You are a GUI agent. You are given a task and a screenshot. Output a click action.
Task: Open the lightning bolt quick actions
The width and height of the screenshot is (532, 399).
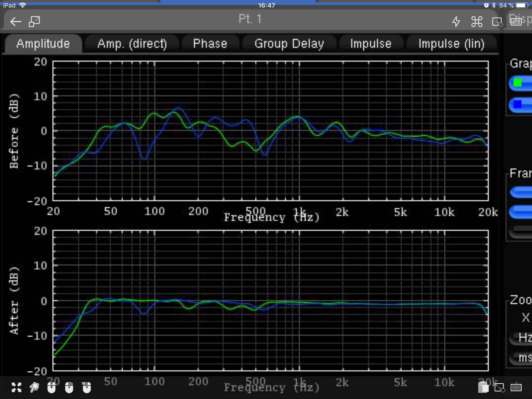(x=456, y=22)
